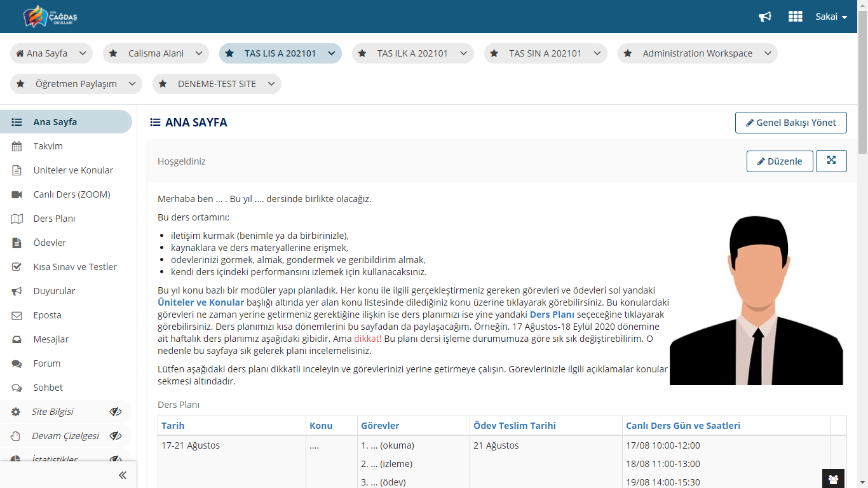
Task: Maximize the Hoşgeldiniz panel with expand icon
Action: (831, 161)
